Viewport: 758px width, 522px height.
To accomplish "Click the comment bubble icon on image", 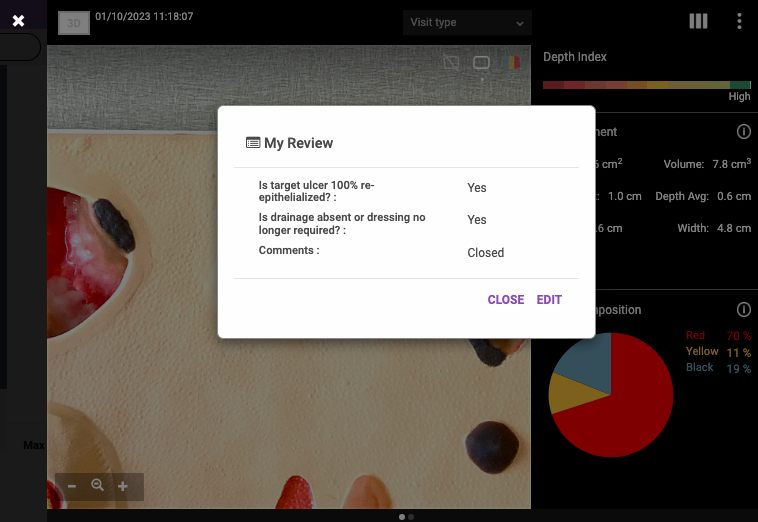I will (x=481, y=63).
